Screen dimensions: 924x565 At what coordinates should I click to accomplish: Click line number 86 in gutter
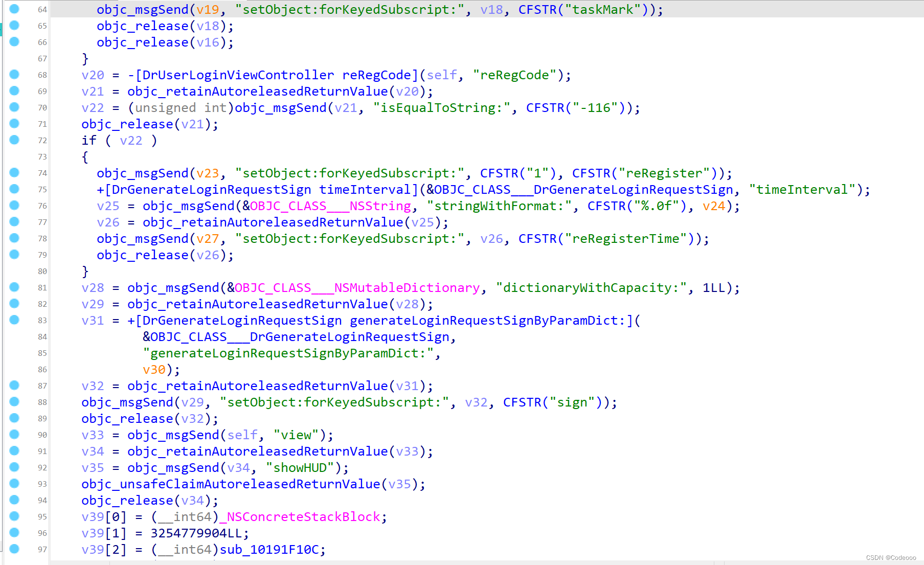coord(42,370)
